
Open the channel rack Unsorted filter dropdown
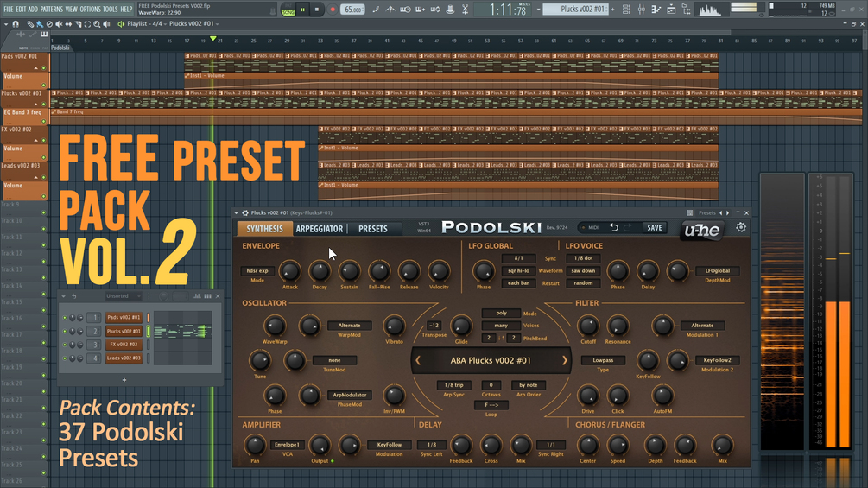click(123, 296)
